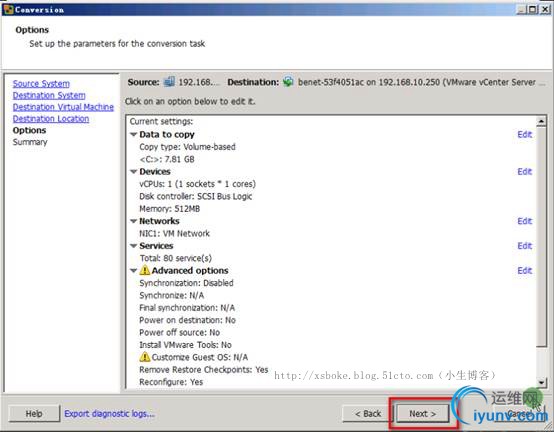
Task: Collapse the Devices section
Action: 134,172
